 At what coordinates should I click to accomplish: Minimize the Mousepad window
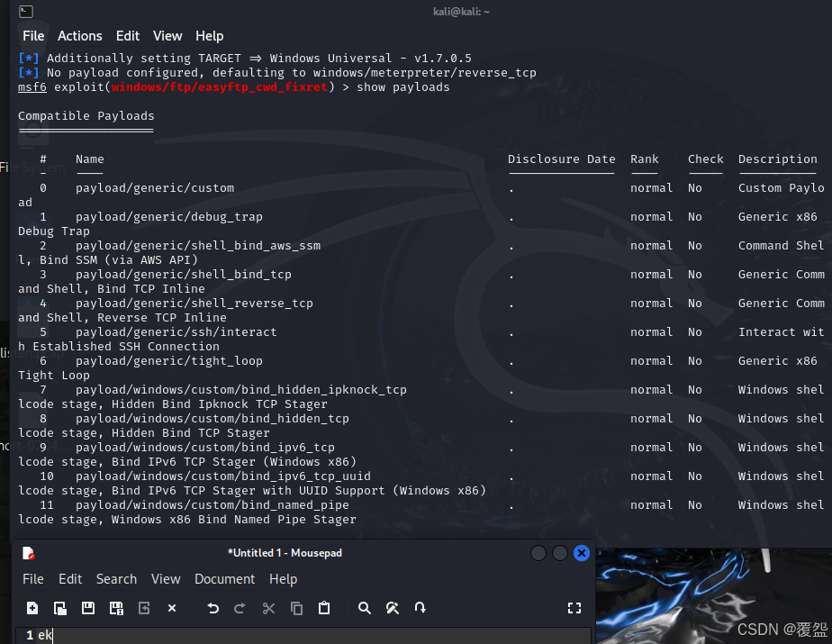click(538, 553)
